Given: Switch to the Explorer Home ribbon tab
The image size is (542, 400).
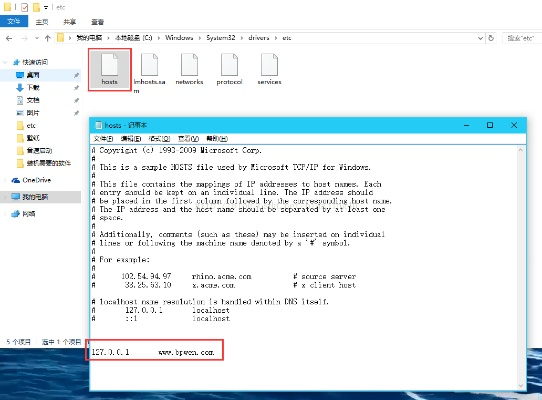Looking at the screenshot, I should click(x=42, y=22).
